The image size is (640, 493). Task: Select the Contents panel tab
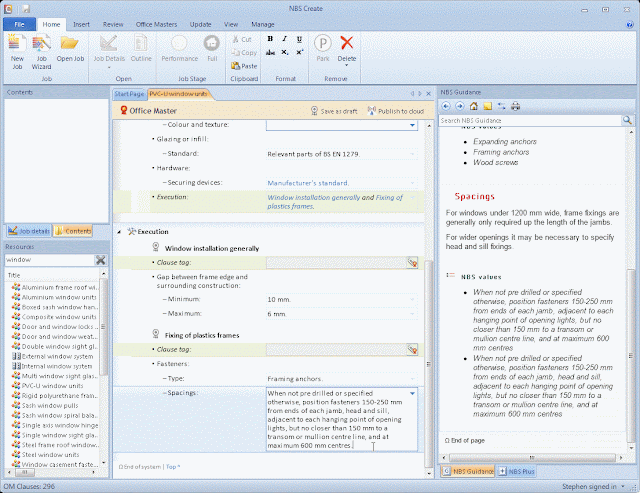pos(73,231)
